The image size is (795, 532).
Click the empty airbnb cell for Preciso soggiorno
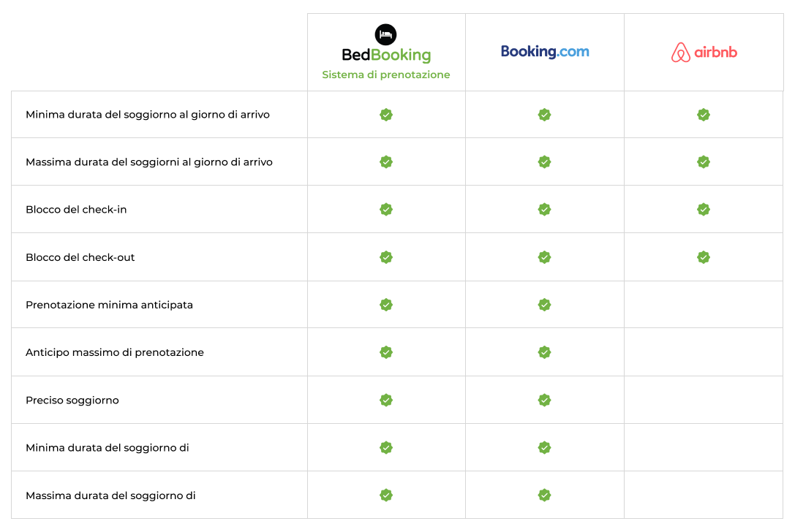[x=704, y=400]
